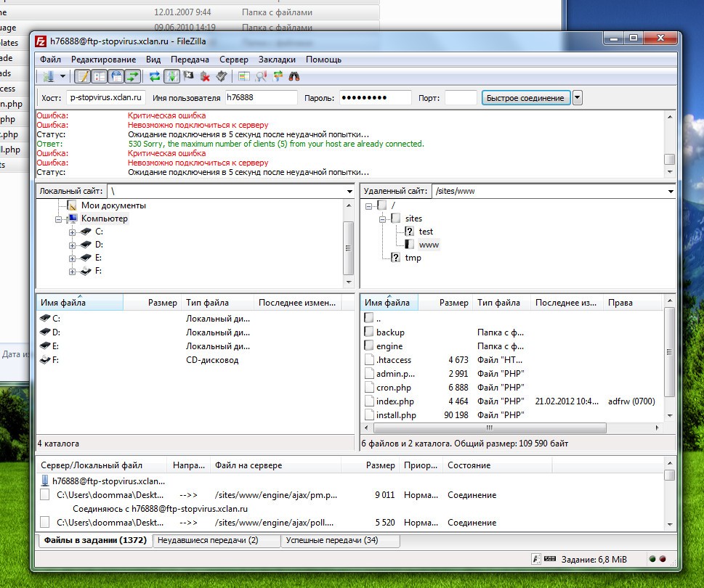Collapse the remote root '/' node
The image size is (704, 588).
coord(368,206)
